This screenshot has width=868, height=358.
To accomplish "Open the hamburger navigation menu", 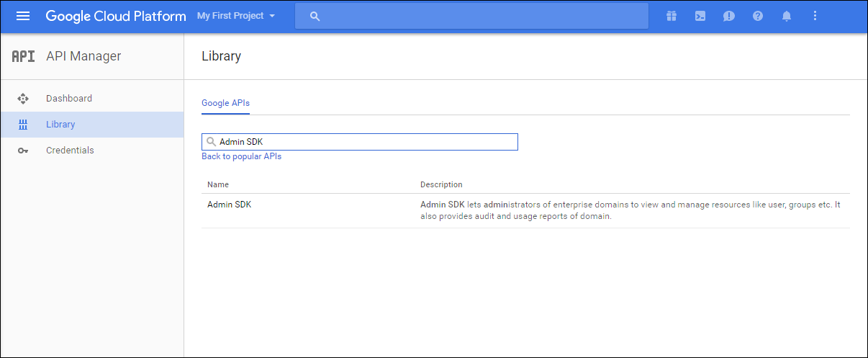I will [23, 16].
